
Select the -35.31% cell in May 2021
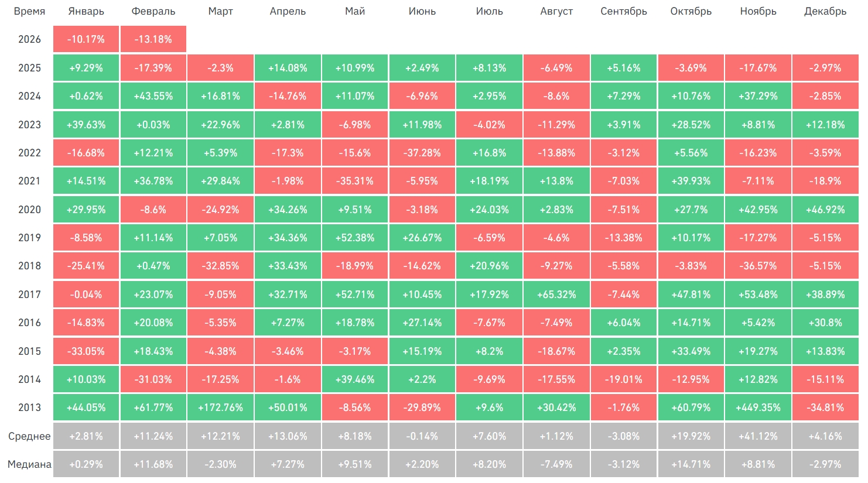[x=355, y=181]
